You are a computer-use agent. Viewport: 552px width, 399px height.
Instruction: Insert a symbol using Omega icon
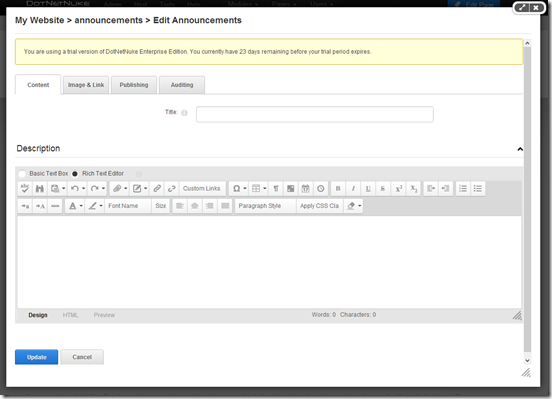point(237,188)
